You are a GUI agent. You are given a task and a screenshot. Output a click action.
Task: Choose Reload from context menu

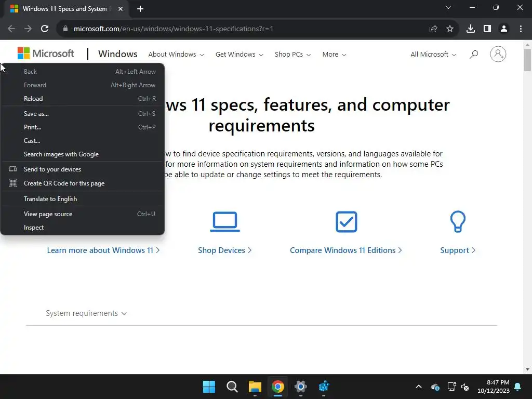(x=83, y=99)
